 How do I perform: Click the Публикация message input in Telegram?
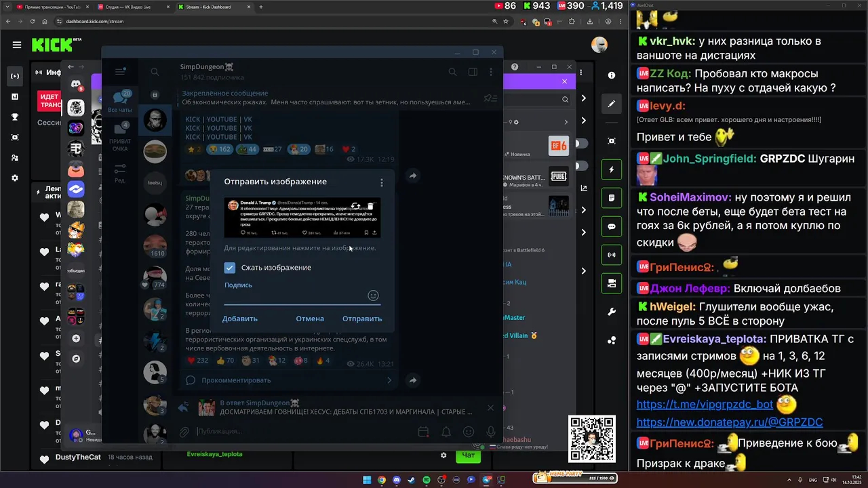[305, 432]
